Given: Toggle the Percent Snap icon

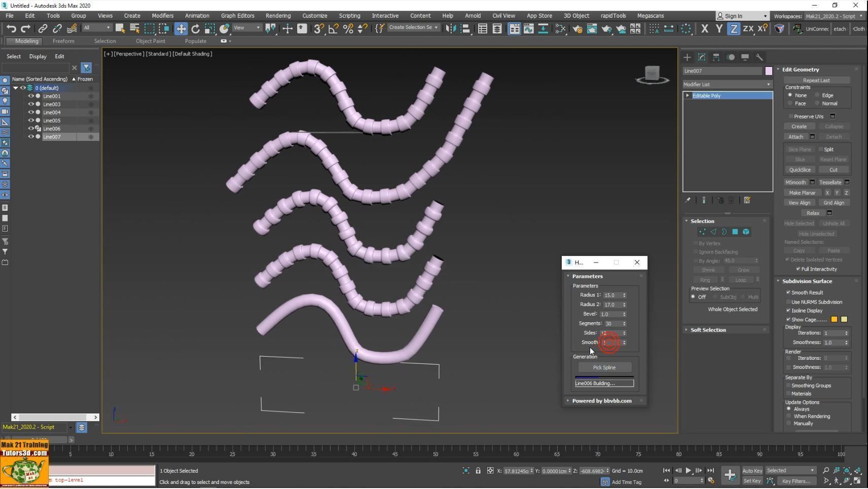Looking at the screenshot, I should click(x=348, y=29).
